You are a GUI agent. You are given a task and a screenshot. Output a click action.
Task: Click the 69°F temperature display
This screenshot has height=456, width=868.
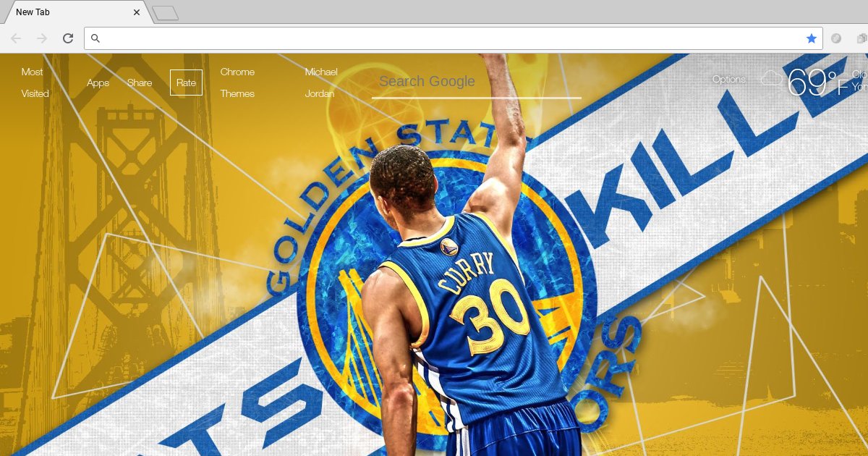point(813,83)
